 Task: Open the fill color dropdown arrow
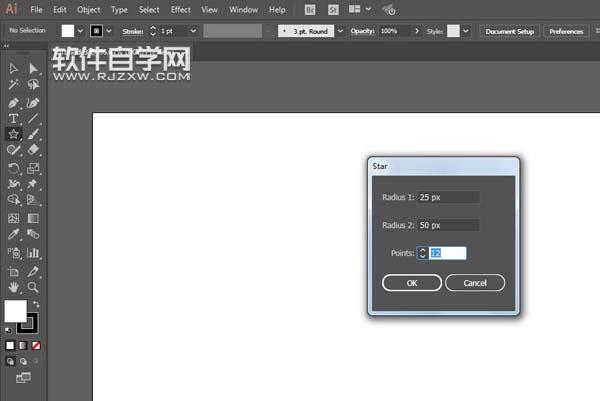80,31
